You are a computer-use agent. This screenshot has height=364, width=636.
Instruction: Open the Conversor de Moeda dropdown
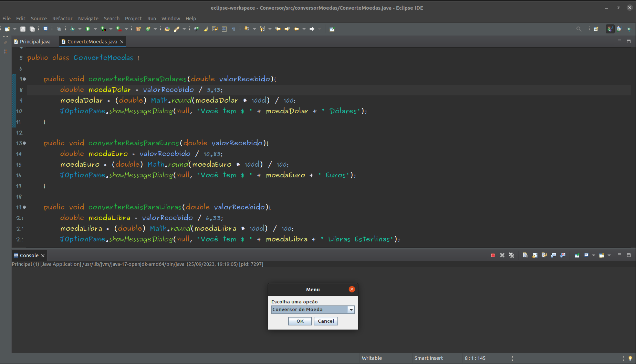point(351,309)
